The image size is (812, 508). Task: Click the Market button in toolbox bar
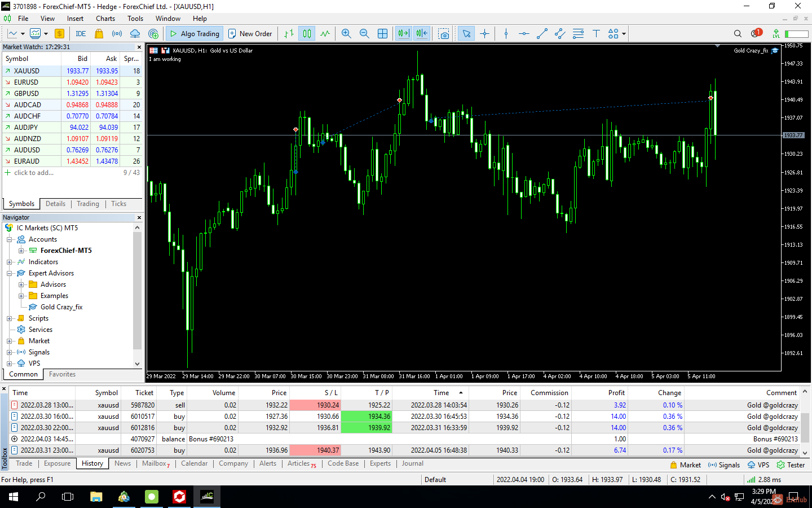coord(685,465)
